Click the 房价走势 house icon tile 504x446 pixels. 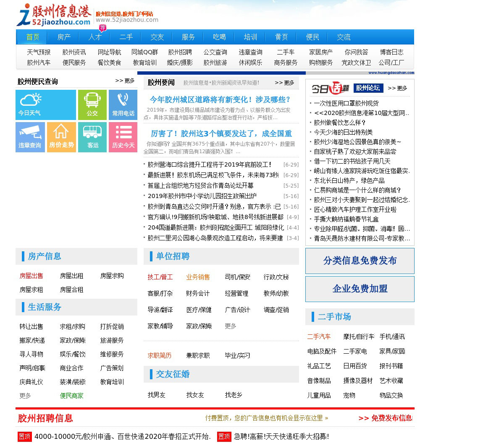point(61,137)
